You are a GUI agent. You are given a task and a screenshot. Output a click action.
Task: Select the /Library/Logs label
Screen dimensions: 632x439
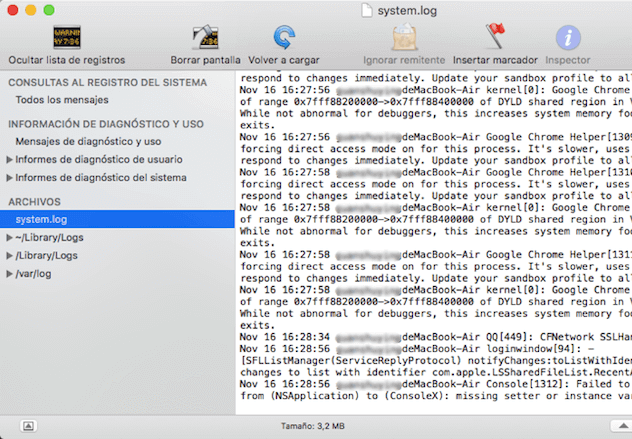[46, 256]
